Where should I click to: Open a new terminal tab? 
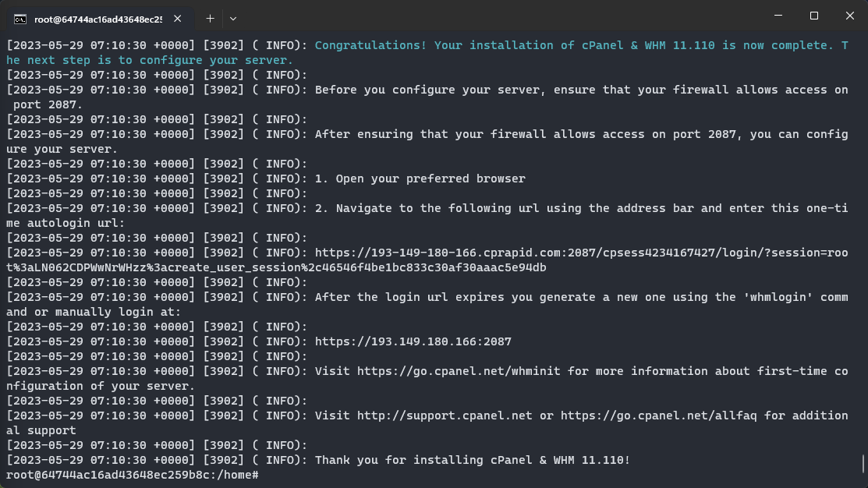click(x=210, y=19)
